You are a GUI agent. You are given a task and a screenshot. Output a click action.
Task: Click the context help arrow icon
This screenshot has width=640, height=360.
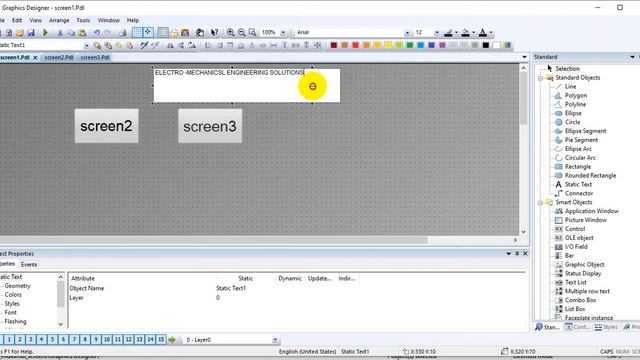pos(214,33)
